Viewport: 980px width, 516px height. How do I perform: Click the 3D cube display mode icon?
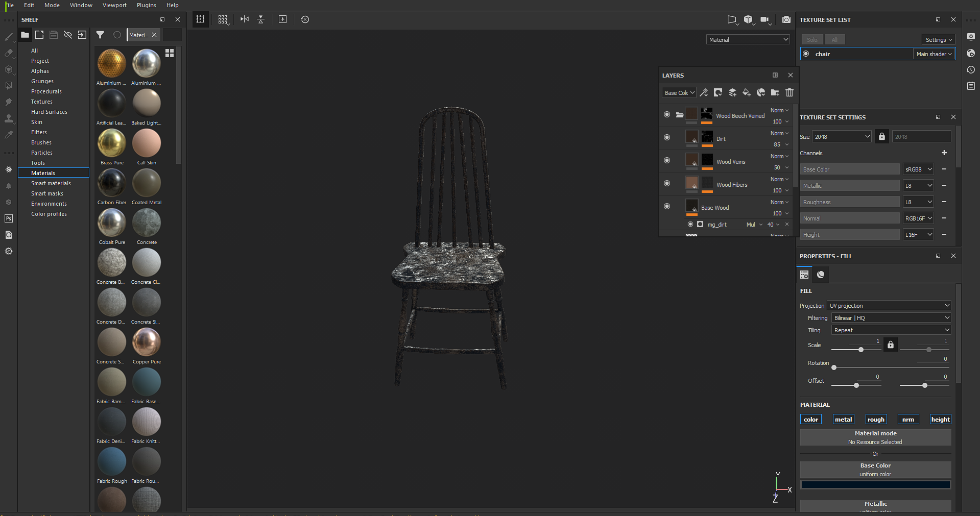coord(749,19)
